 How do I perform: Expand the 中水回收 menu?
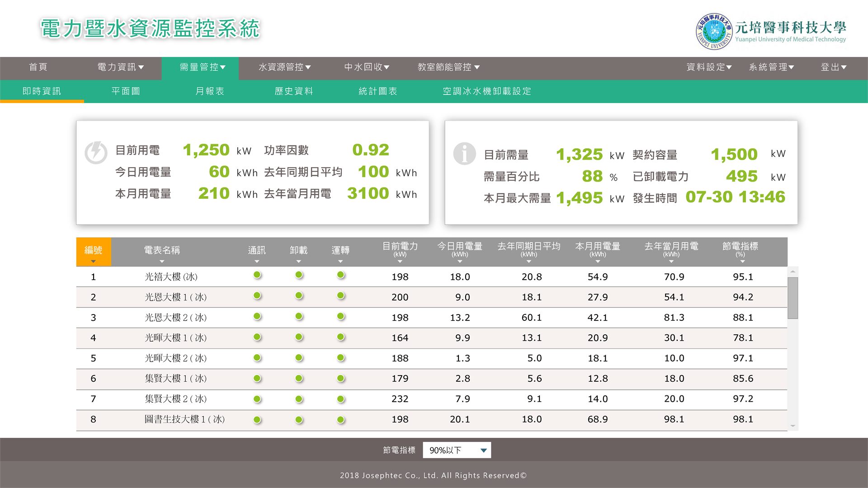367,67
